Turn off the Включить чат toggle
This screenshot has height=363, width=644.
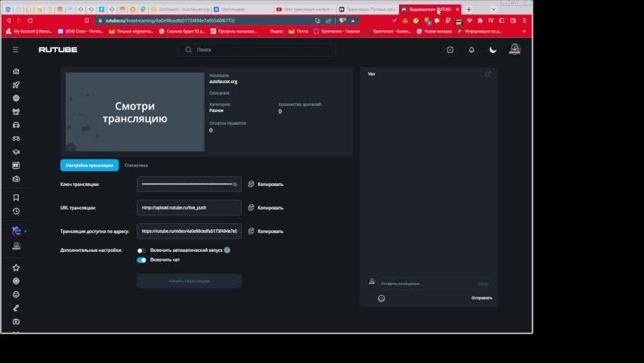click(x=141, y=260)
